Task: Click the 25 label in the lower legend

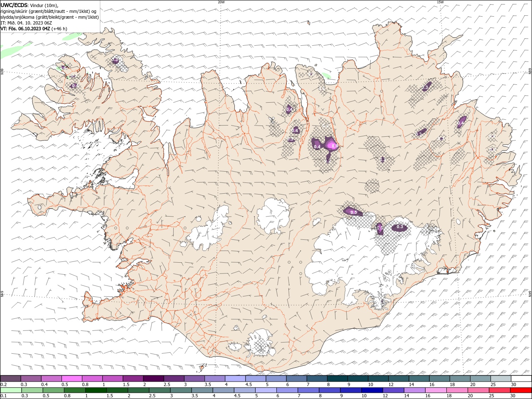Action: pos(493,396)
